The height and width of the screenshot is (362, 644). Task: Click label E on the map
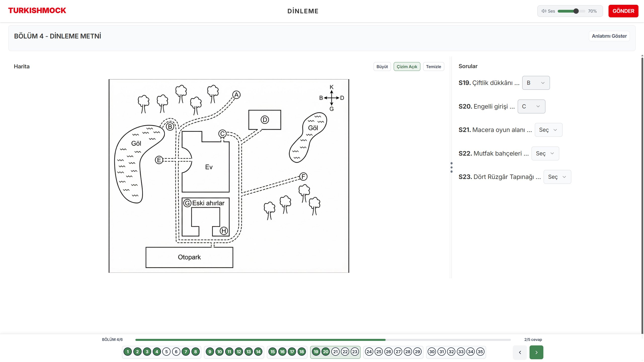[159, 160]
